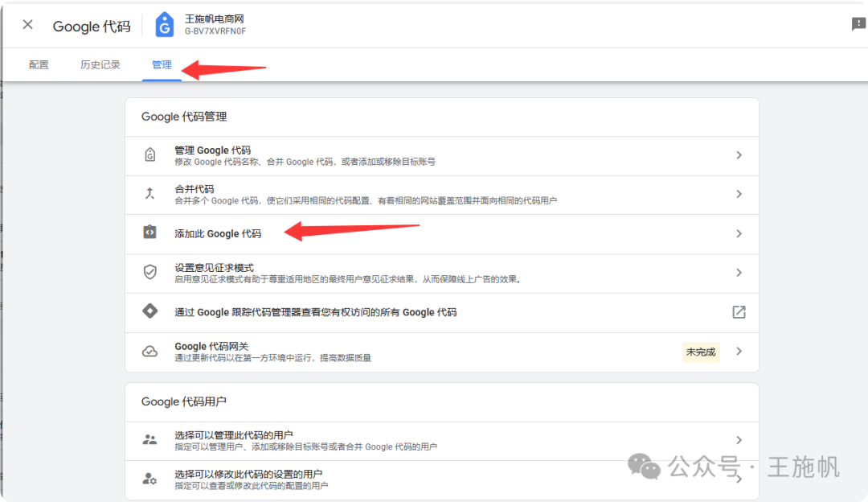This screenshot has height=502, width=868.
Task: Click the blue Google tag icon in header
Action: point(165,25)
